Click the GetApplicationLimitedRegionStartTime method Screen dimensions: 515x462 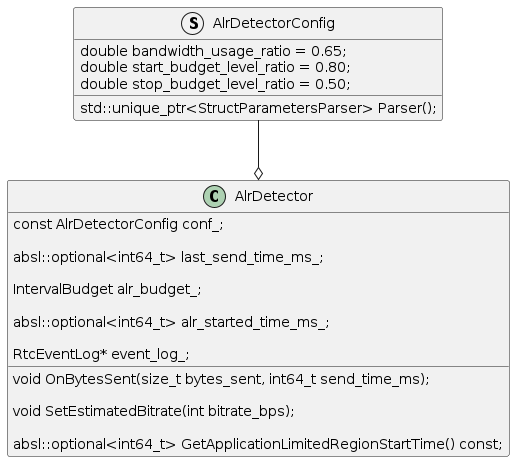[x=257, y=444]
